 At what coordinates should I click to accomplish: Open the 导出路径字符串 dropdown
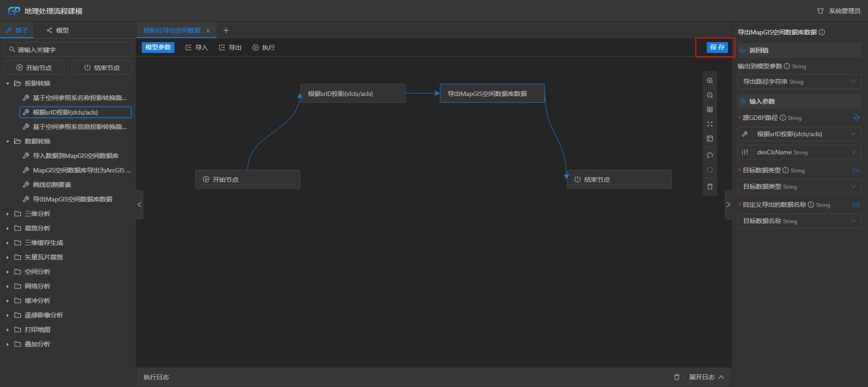coord(799,82)
